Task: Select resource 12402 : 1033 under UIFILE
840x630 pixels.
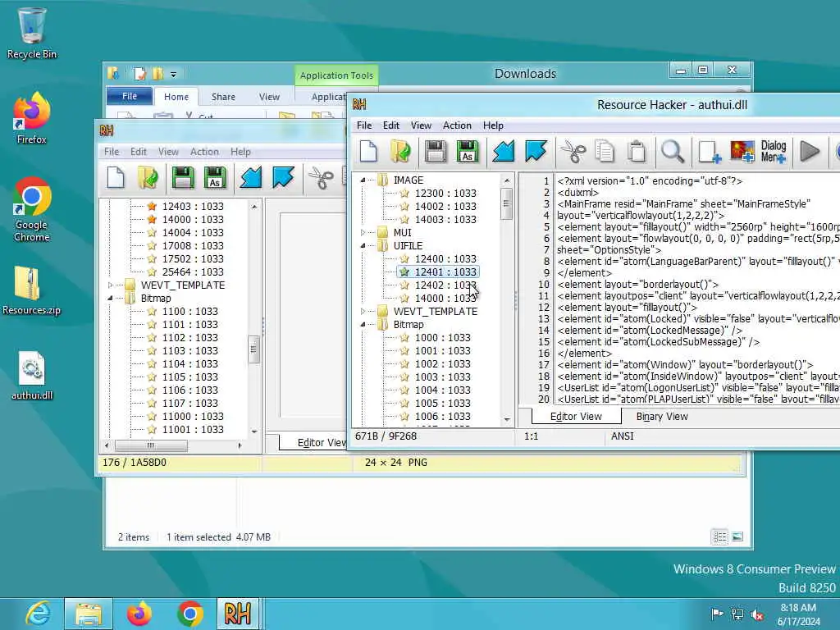Action: (x=445, y=285)
